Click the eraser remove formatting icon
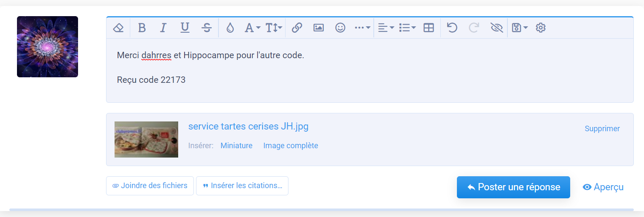Screen dimensions: 644x217 click(118, 28)
